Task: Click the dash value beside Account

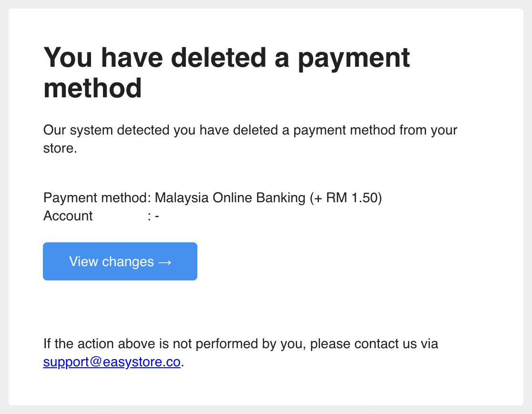Action: tap(157, 217)
